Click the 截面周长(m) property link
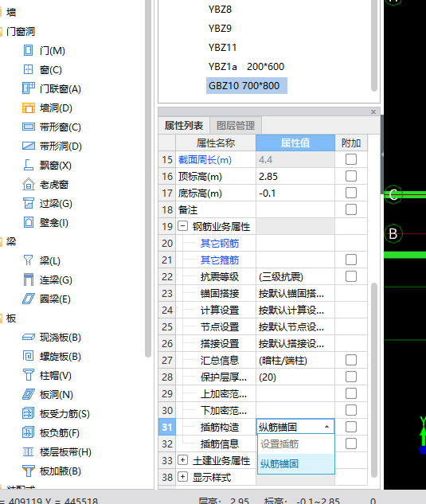This screenshot has width=426, height=504. click(x=205, y=160)
